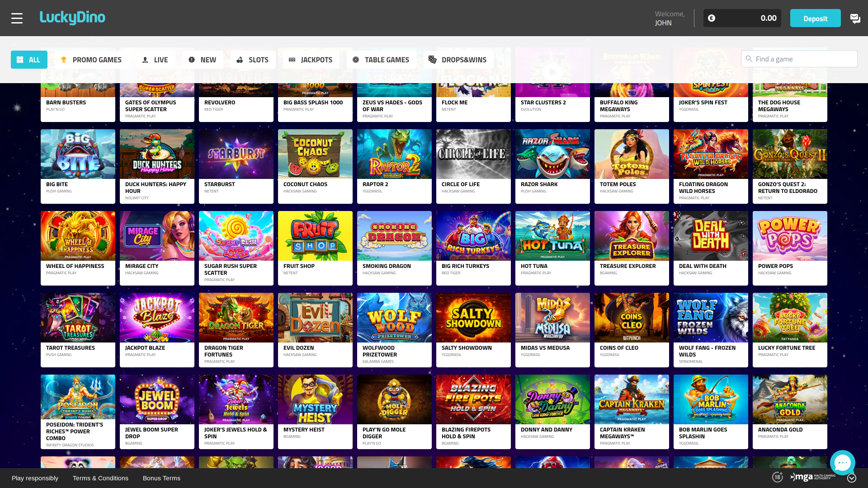Open the Terms & Conditions page
The image size is (868, 488).
point(100,478)
